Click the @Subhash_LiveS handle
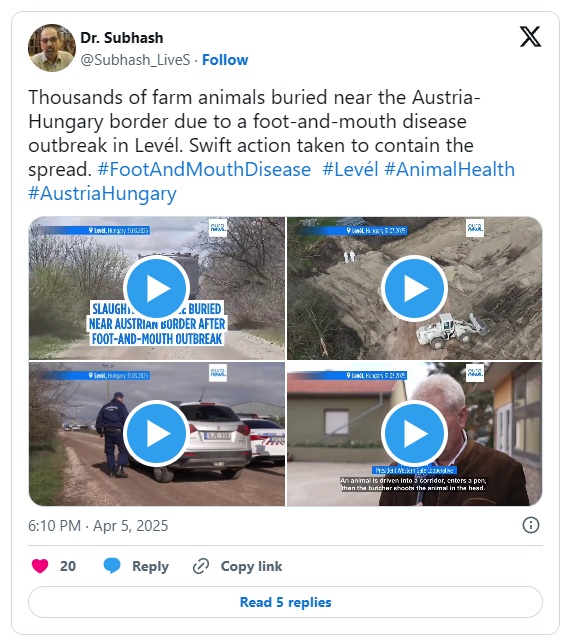This screenshot has width=574, height=644. coord(135,60)
